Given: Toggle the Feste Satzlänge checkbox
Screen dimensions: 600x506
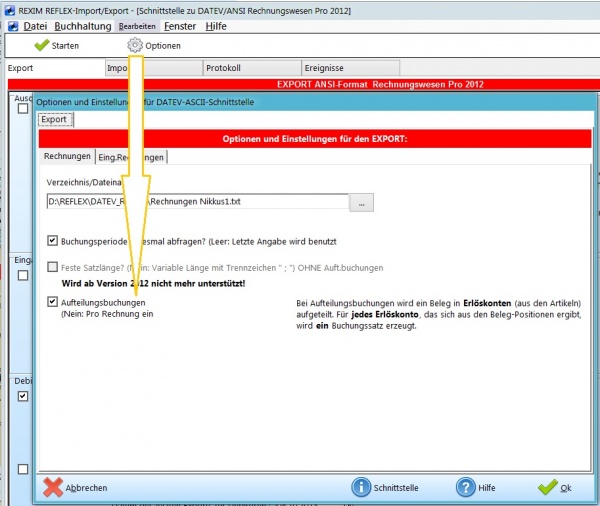Looking at the screenshot, I should pos(52,267).
